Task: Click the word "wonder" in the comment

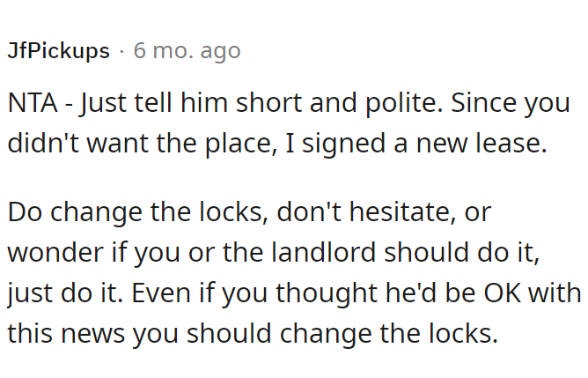Action: [x=55, y=252]
